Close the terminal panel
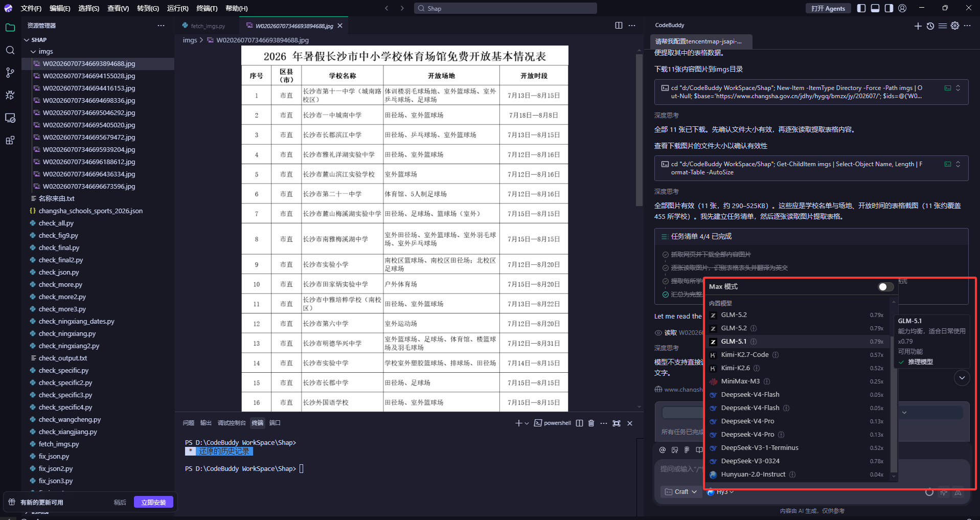The image size is (980, 520). tap(630, 423)
